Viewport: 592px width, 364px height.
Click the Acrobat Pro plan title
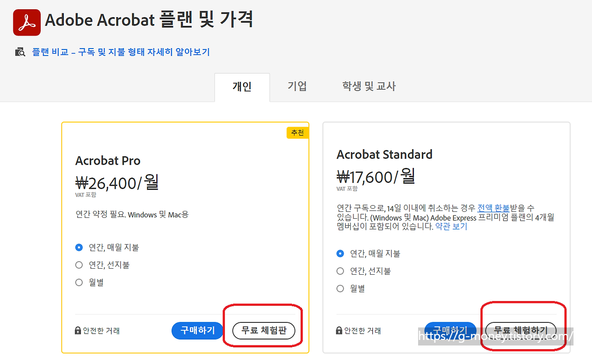pyautogui.click(x=108, y=160)
